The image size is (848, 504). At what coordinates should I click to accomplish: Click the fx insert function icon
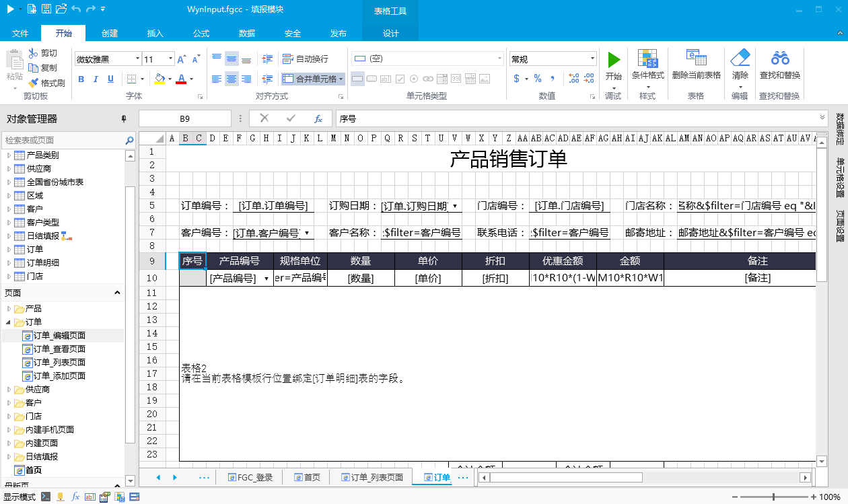click(x=318, y=118)
